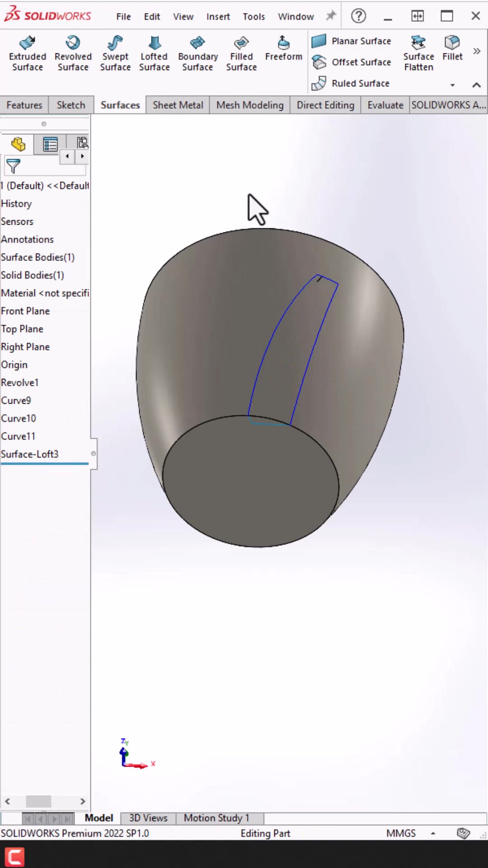Open the Tools menu
488x868 pixels.
[253, 17]
